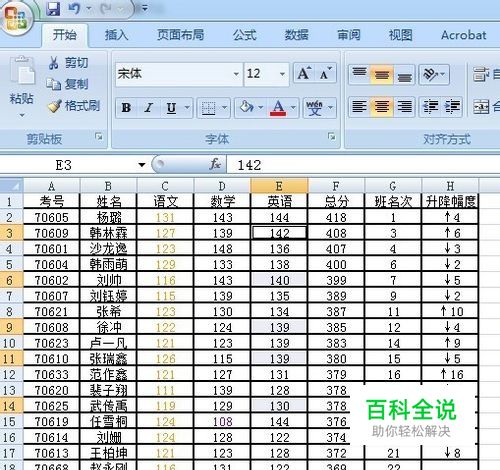Apply fill color with paint bucket
This screenshot has height=470, width=500.
pyautogui.click(x=246, y=108)
